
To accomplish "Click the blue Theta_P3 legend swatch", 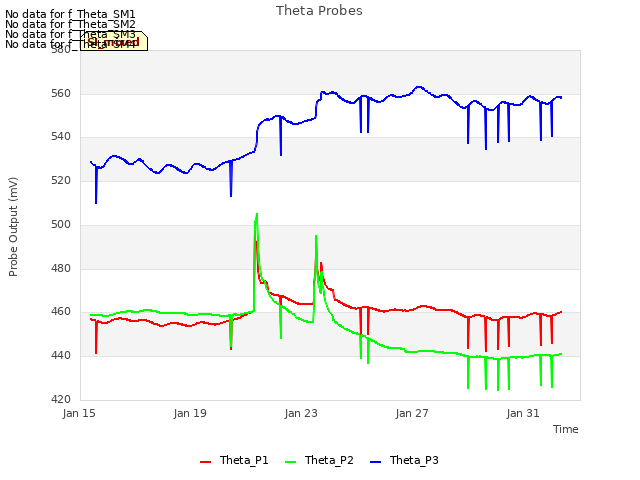I will click(x=375, y=462).
